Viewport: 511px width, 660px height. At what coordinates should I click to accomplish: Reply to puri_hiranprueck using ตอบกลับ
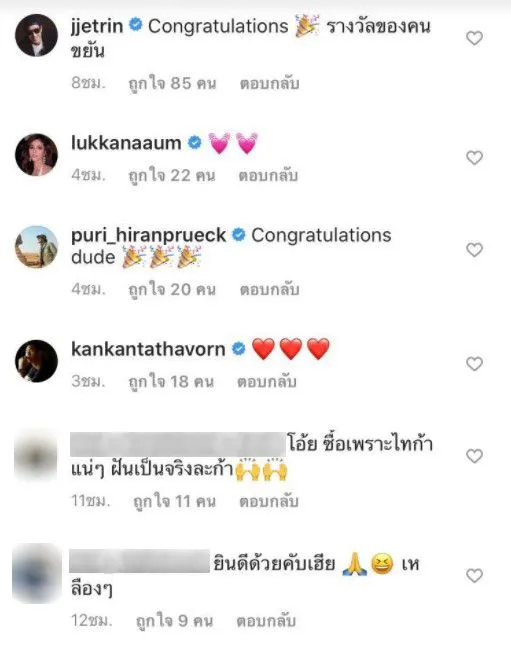click(x=269, y=290)
